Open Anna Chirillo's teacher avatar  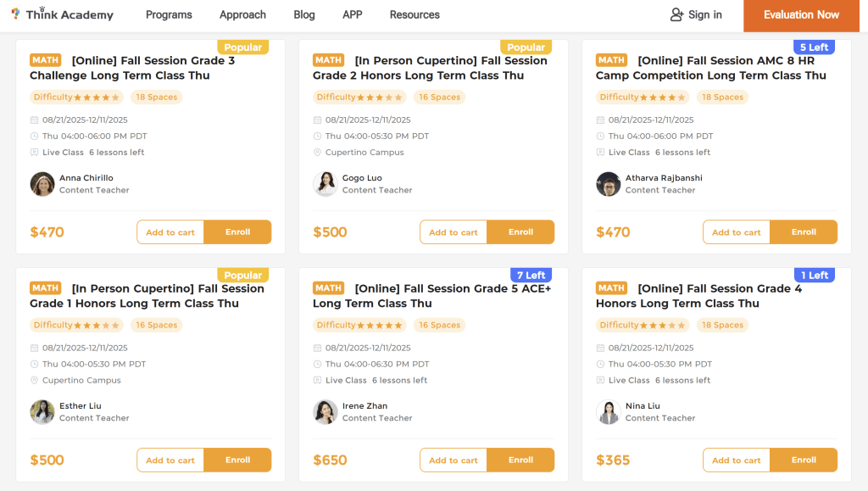tap(42, 184)
